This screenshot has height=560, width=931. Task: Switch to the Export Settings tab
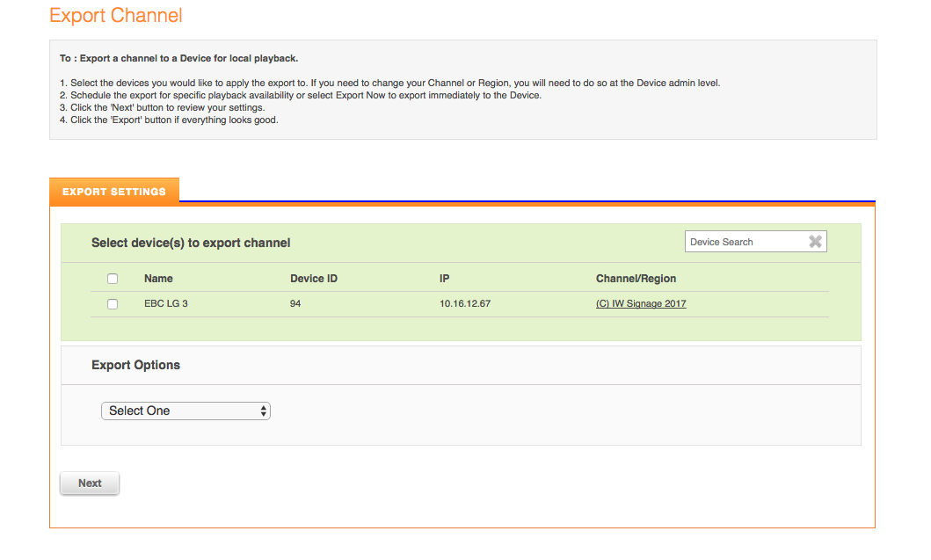[114, 192]
